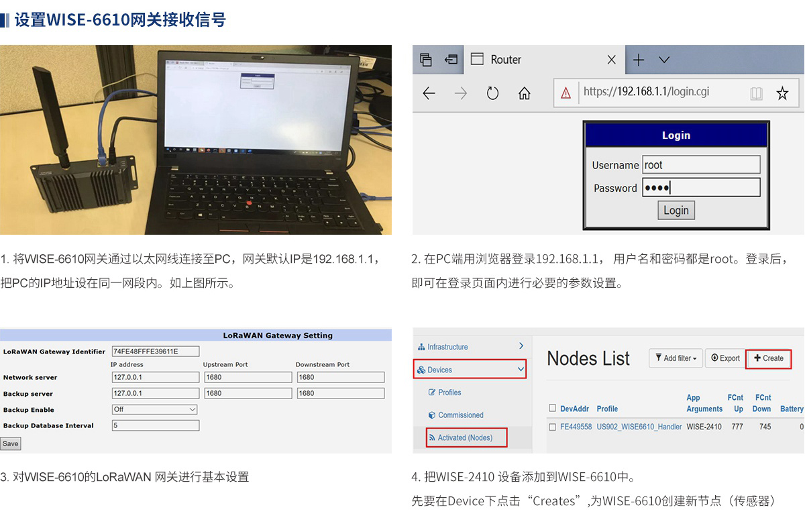Tick the select-all checkbox in Nodes List header
Screen dimensions: 805x532
(552, 408)
